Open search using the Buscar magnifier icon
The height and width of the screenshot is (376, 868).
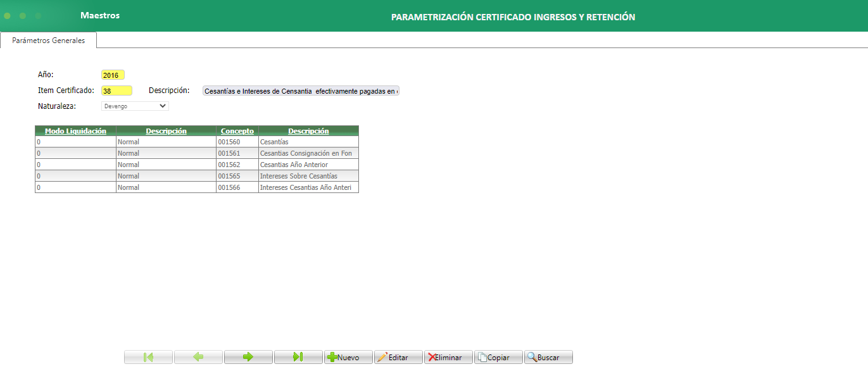547,356
